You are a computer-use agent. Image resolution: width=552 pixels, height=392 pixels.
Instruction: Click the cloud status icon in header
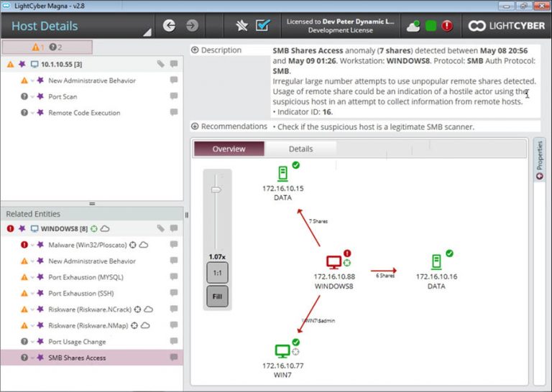tap(413, 26)
